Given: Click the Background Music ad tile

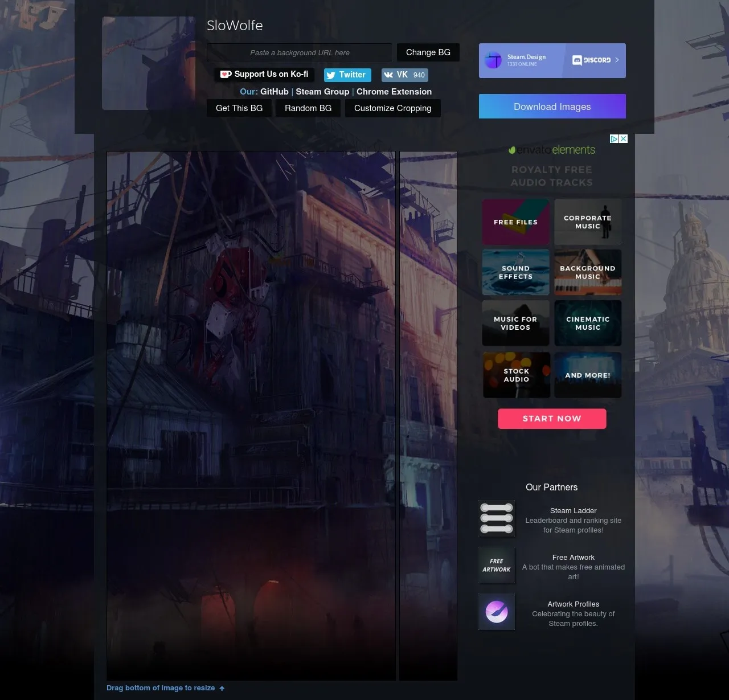Looking at the screenshot, I should pos(588,272).
